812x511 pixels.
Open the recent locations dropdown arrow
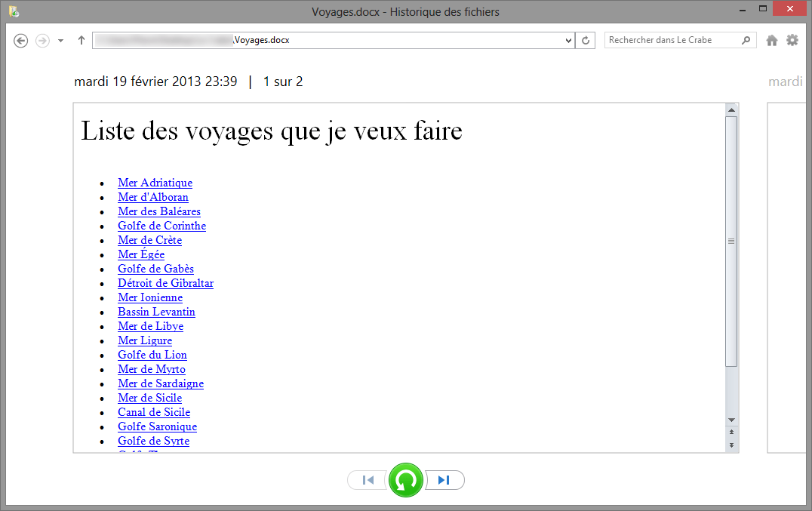(x=60, y=41)
